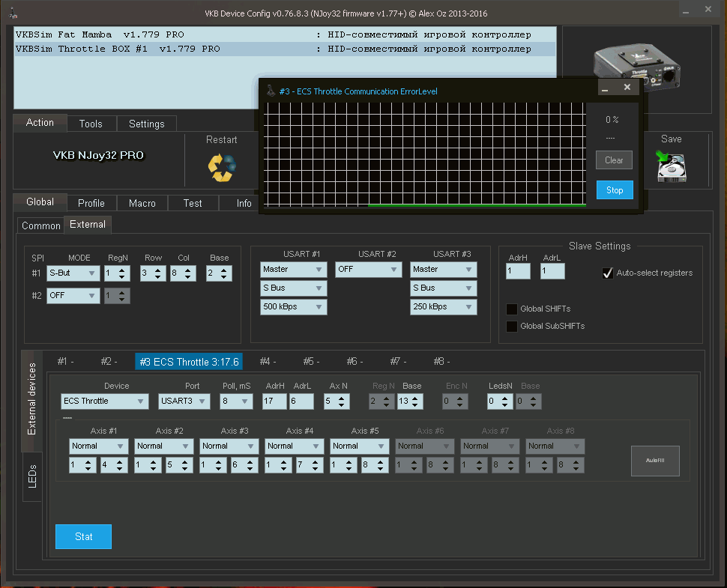Click the ErrorLevel graph grid area
The image size is (727, 588).
click(x=425, y=154)
